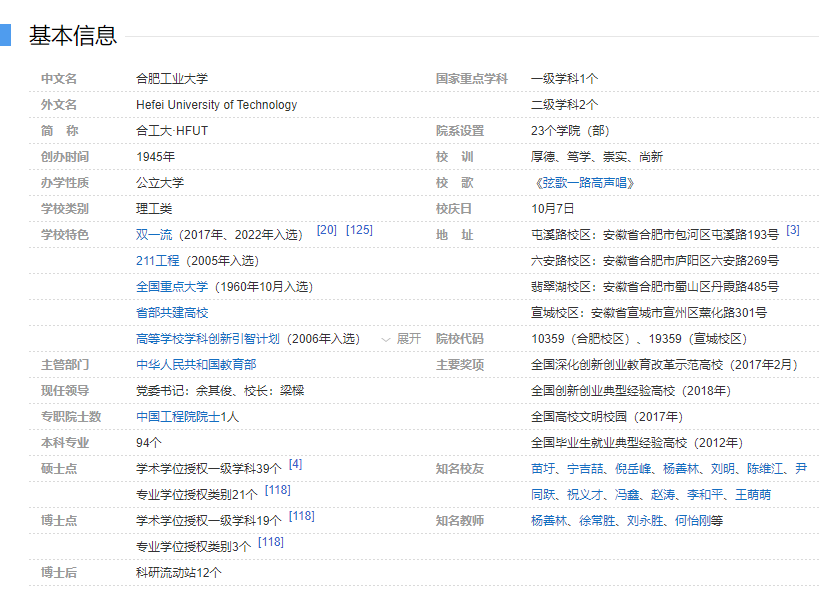The height and width of the screenshot is (611, 831).
Task: Expand the 学校特色 list with 展开
Action: 402,339
